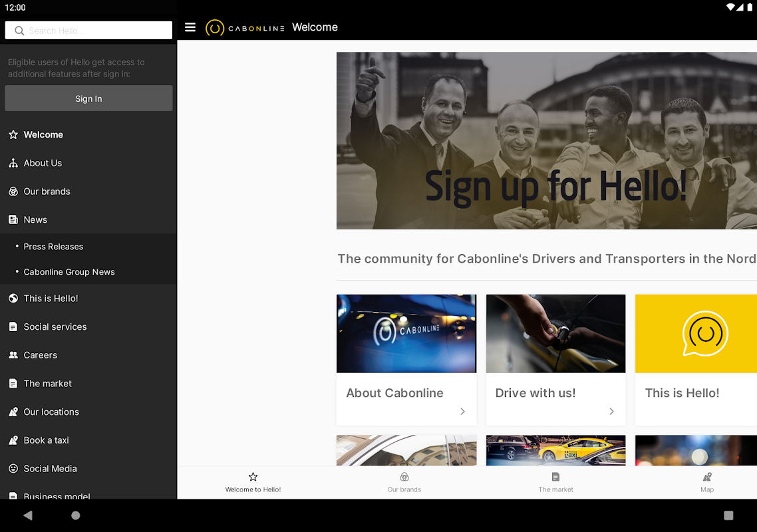Expand About Cabonline card chevron

[462, 412]
